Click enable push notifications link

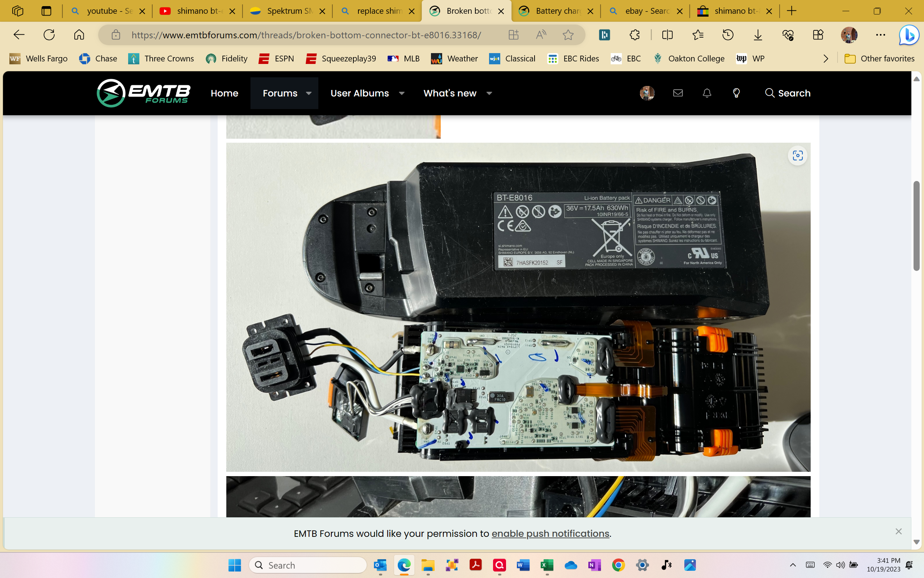click(550, 533)
